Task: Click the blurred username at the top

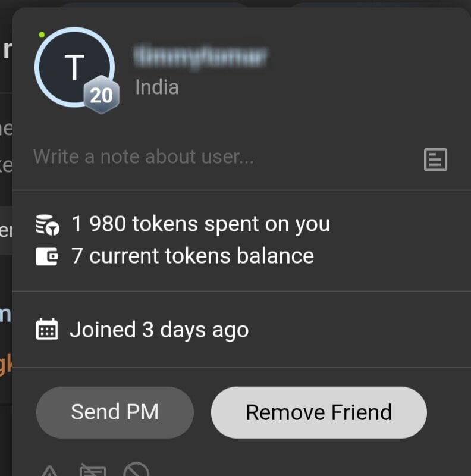Action: point(200,57)
